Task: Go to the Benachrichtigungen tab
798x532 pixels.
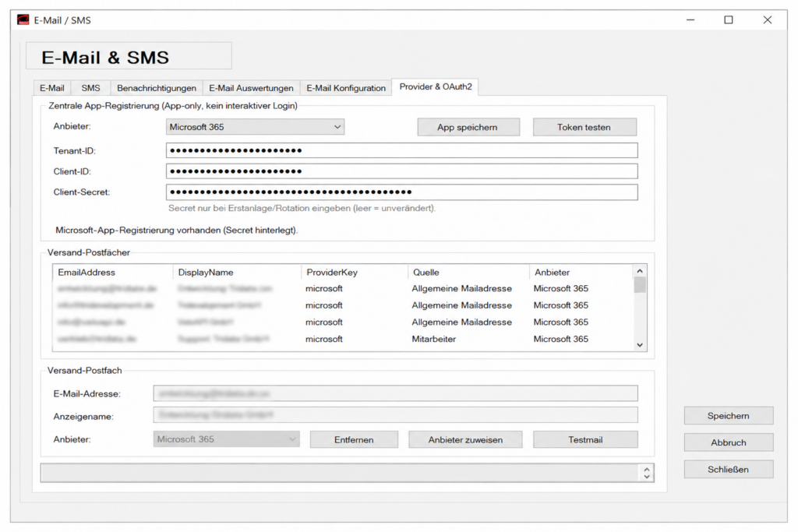Action: coord(156,88)
